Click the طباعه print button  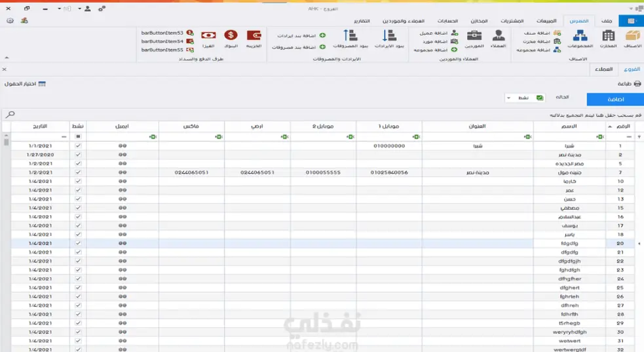pyautogui.click(x=629, y=84)
